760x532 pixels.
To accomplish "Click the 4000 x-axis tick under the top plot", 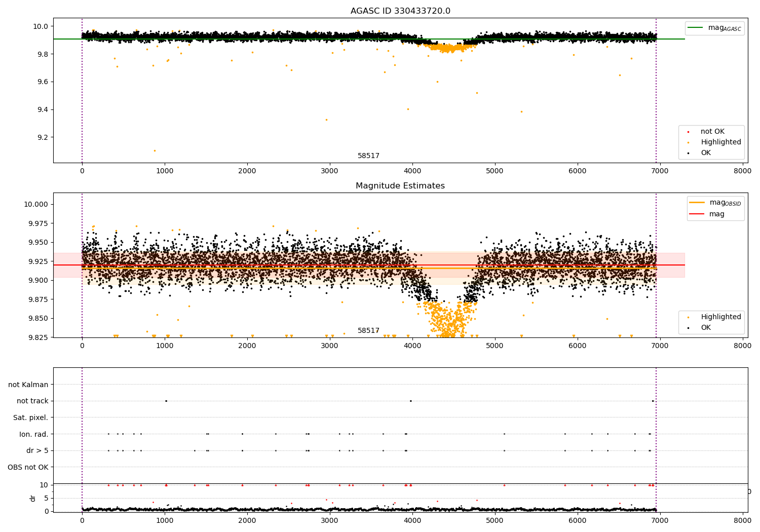I will pos(412,171).
